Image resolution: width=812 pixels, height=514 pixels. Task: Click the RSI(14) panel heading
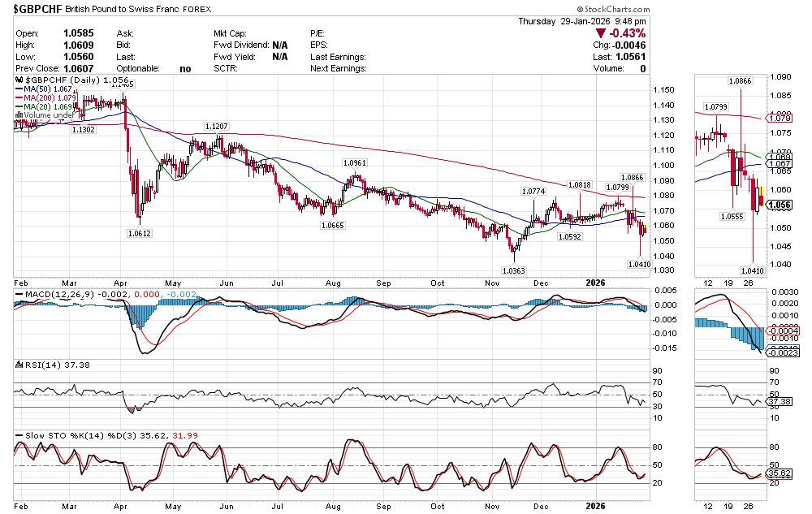click(x=39, y=365)
